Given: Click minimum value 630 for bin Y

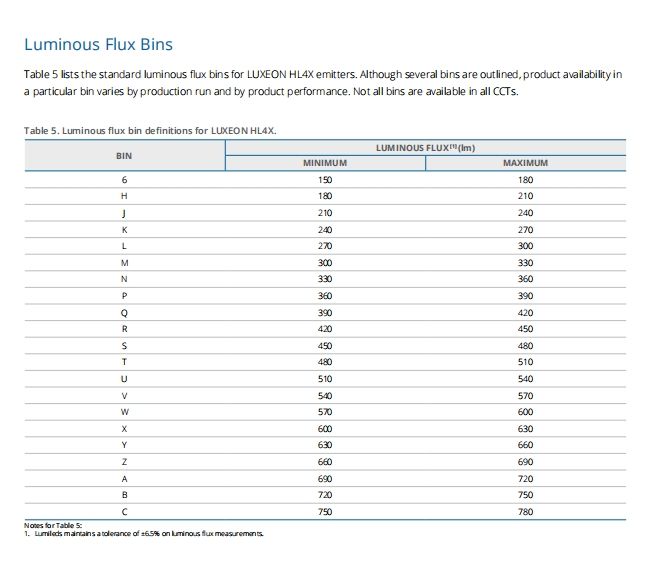Looking at the screenshot, I should [x=325, y=445].
